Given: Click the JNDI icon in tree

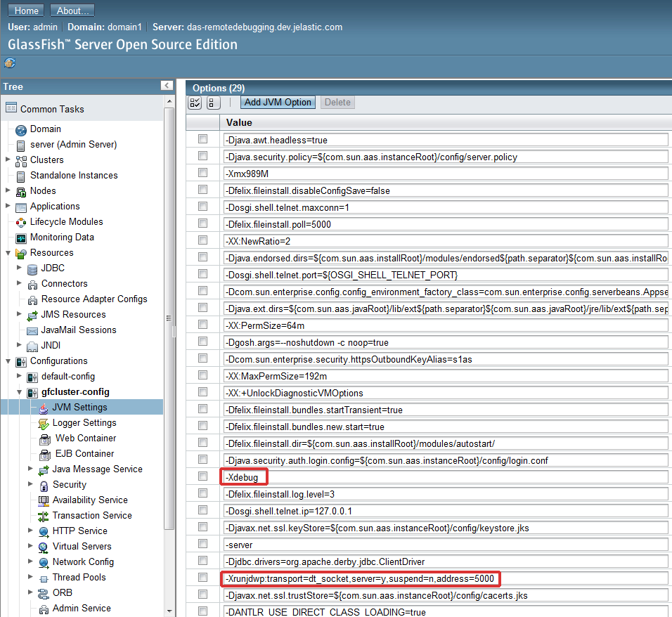Looking at the screenshot, I should [x=32, y=346].
